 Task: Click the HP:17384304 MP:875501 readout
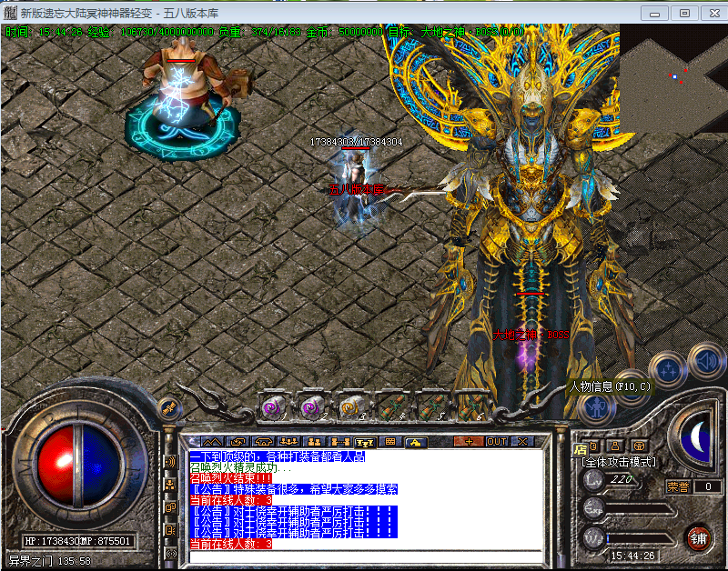coord(78,541)
